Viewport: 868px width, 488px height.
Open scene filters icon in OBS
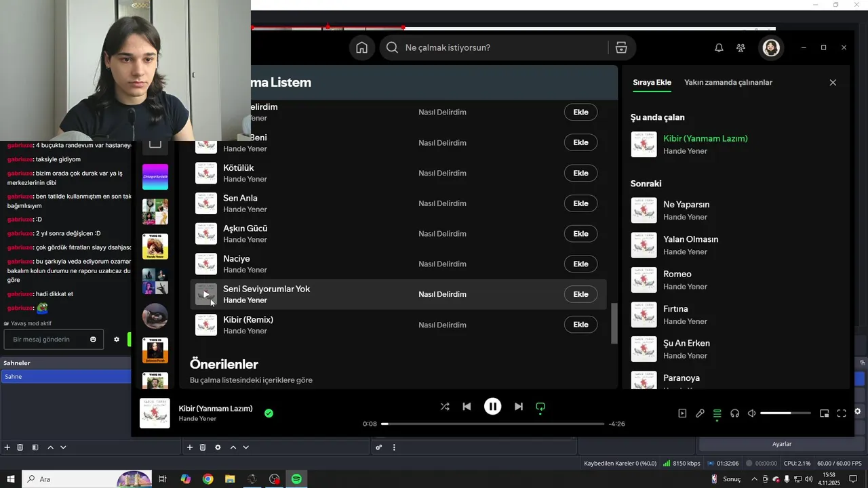[35, 447]
